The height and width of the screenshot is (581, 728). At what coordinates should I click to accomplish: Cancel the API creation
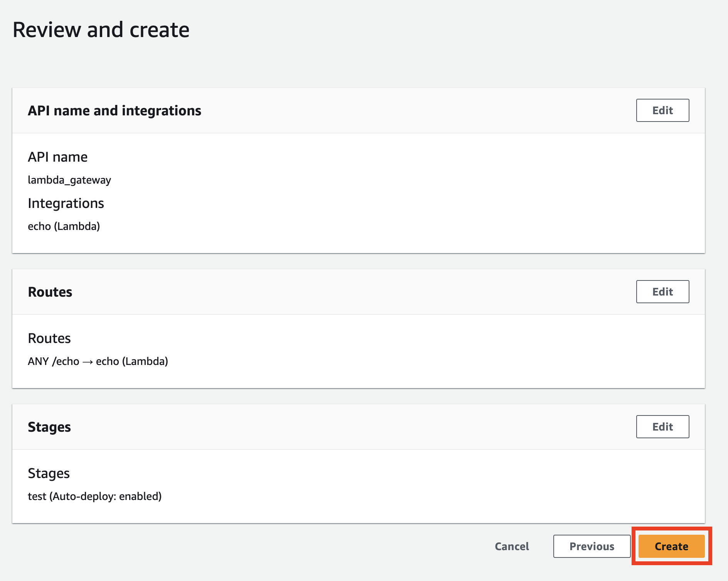pyautogui.click(x=512, y=546)
